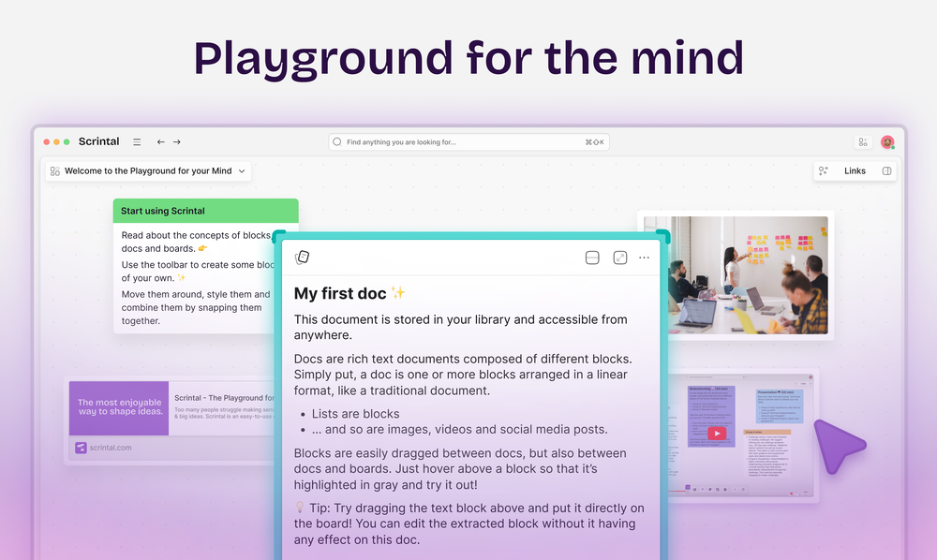937x560 pixels.
Task: Open the three-dots menu of the doc
Action: tap(645, 258)
